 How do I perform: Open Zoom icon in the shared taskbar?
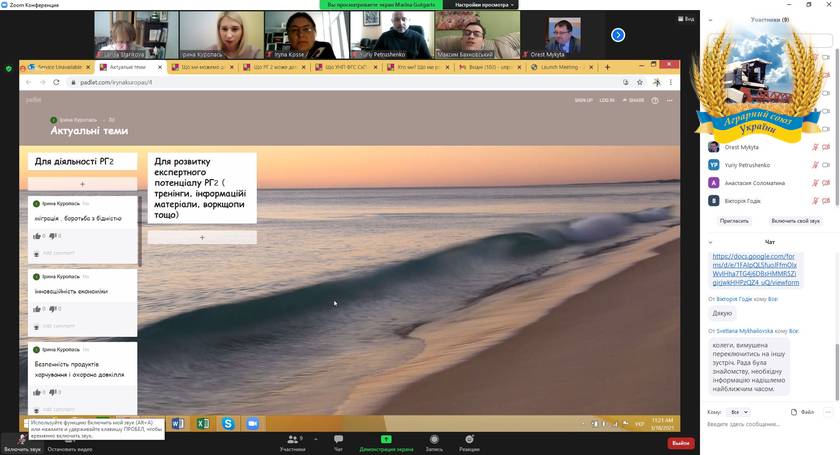(x=253, y=423)
